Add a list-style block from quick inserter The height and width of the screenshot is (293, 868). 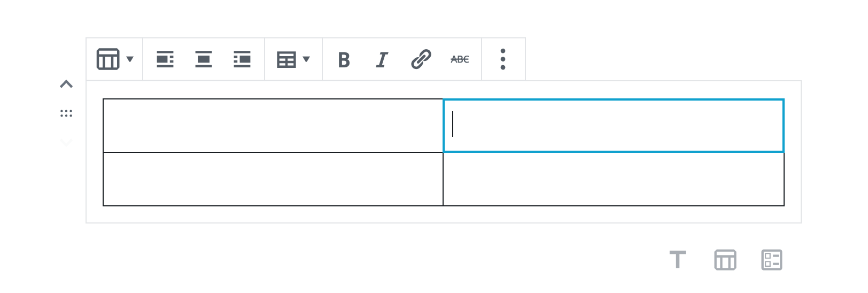771,260
